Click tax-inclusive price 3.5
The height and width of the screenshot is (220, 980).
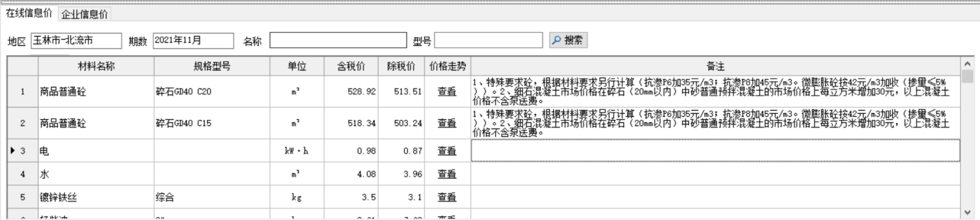[x=351, y=197]
